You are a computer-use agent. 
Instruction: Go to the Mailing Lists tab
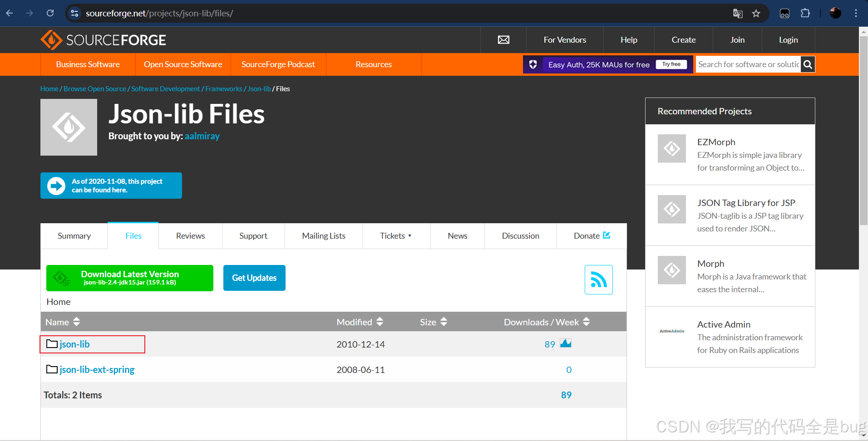pyautogui.click(x=324, y=236)
